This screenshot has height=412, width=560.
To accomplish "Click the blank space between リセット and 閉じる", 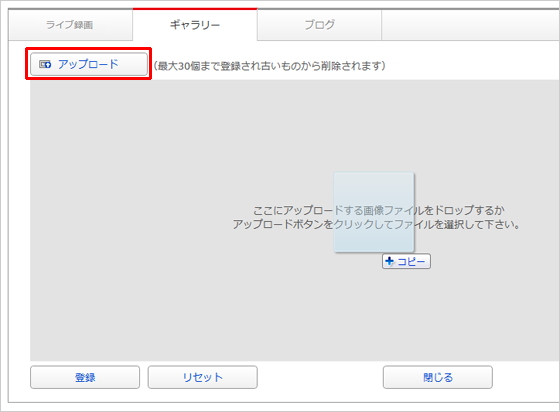I will (x=320, y=377).
